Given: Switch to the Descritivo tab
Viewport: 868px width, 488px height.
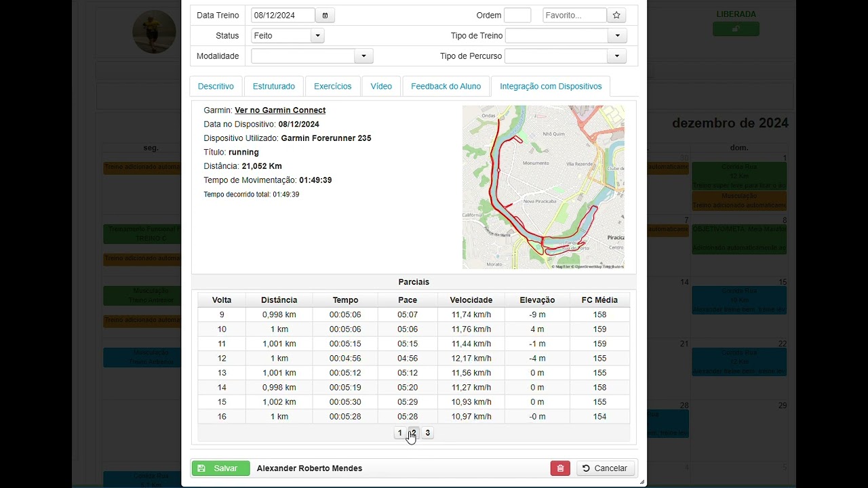Looking at the screenshot, I should point(216,86).
